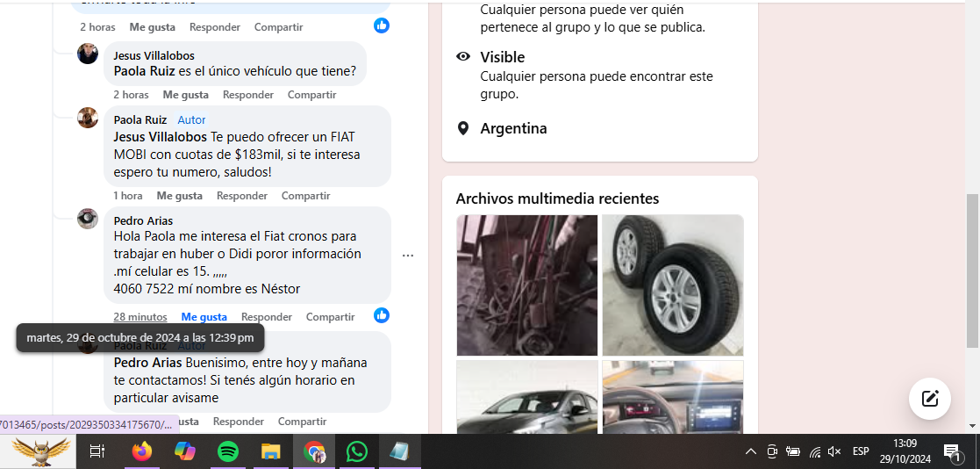Click Responder under Pedro Arias's comment
This screenshot has height=469, width=980.
(x=267, y=317)
